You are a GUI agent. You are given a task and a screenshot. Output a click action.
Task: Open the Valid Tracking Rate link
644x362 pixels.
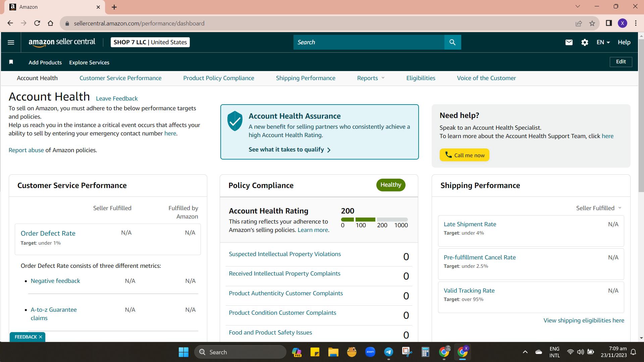tap(469, 291)
